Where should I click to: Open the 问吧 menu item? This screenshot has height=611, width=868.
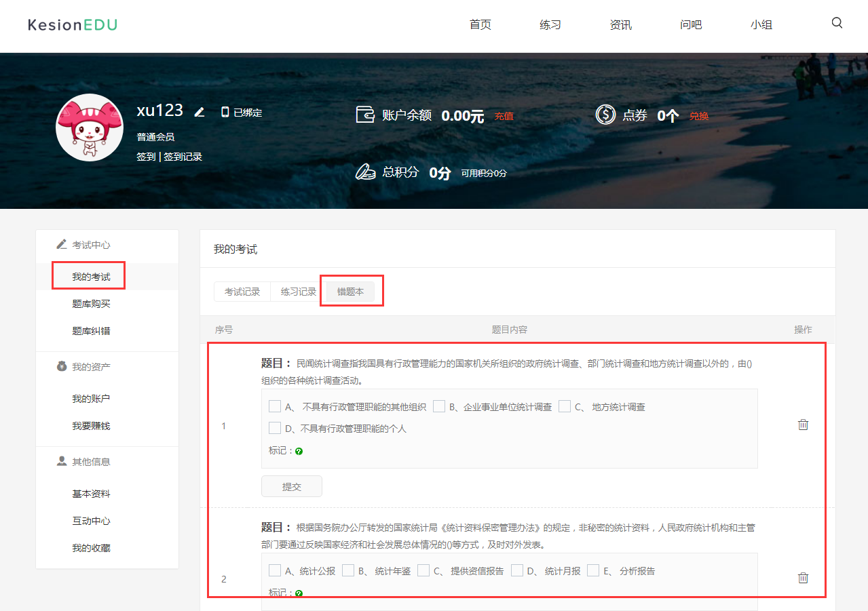click(691, 24)
